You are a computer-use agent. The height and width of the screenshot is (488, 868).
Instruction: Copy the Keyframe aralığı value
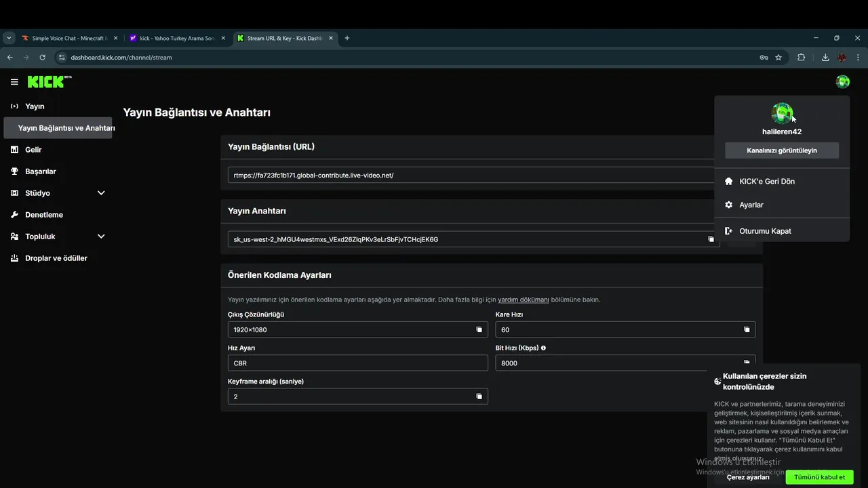pos(479,396)
